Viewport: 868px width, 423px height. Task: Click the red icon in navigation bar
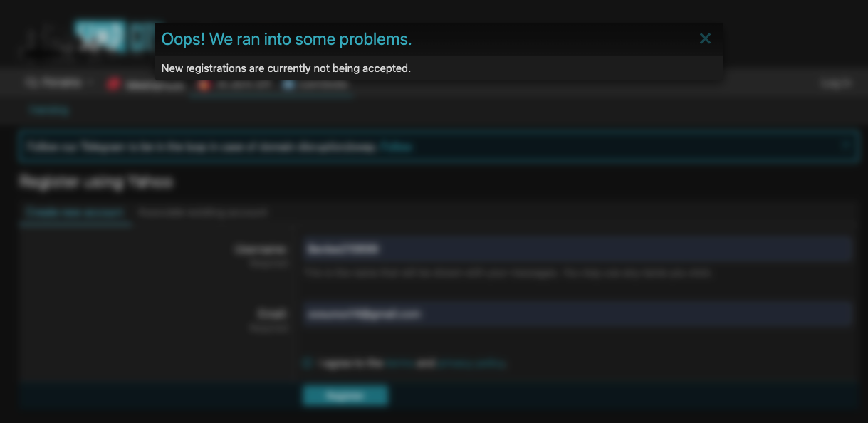coord(113,84)
